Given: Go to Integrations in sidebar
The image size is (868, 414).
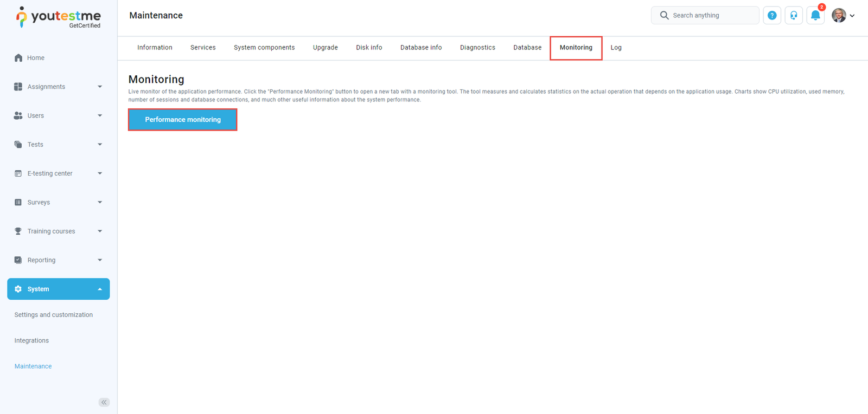Looking at the screenshot, I should [x=31, y=341].
